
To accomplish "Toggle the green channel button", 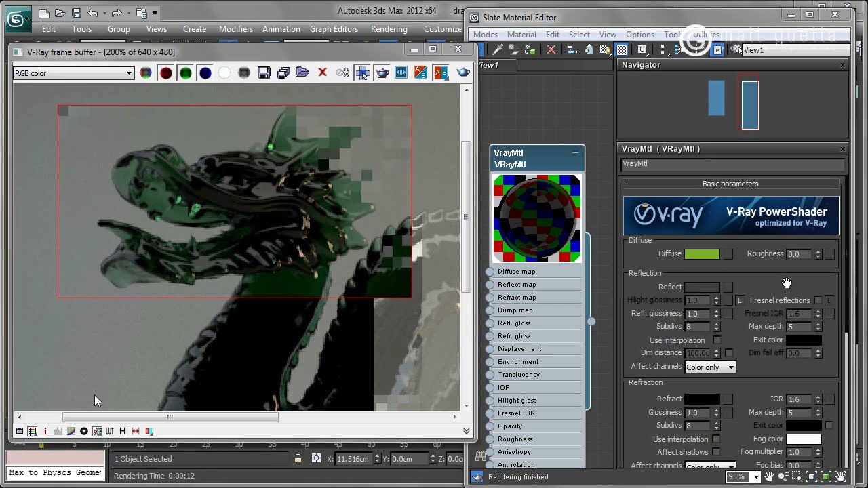I will (185, 73).
